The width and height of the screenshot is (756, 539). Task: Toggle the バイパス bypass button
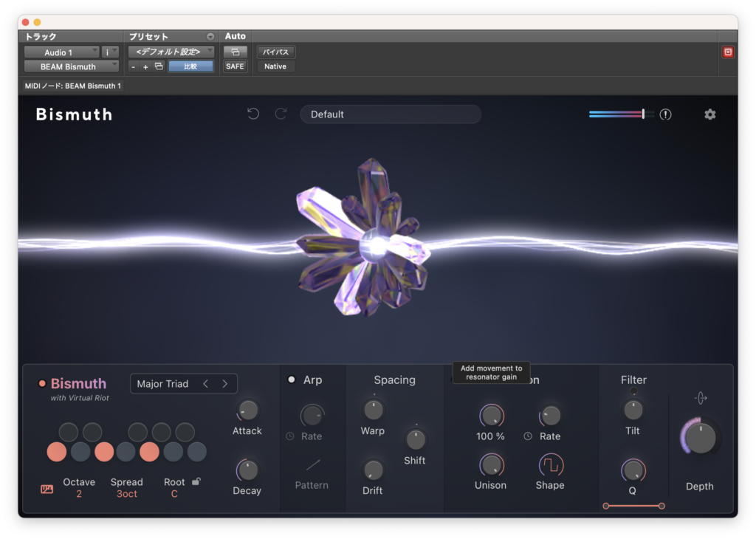275,52
